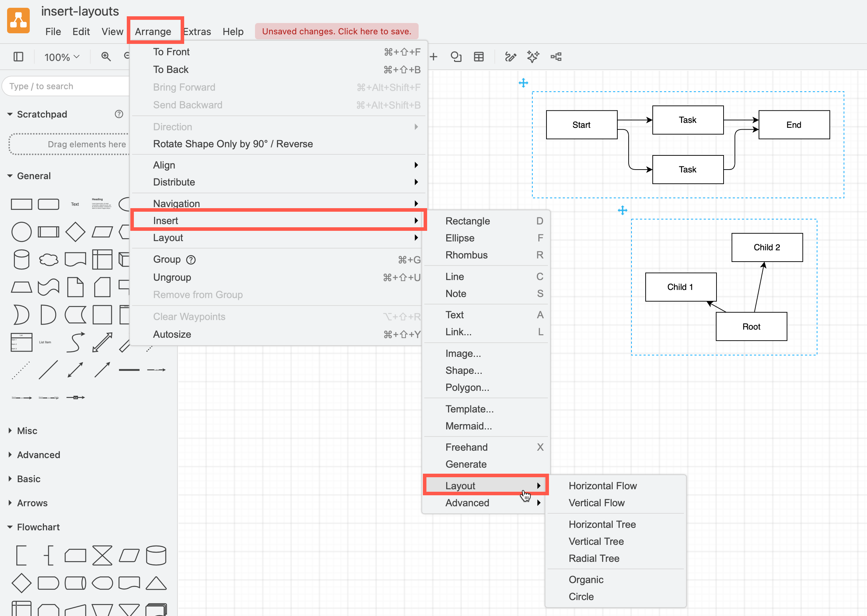Click Unsaved changes save button
867x616 pixels.
(x=336, y=32)
